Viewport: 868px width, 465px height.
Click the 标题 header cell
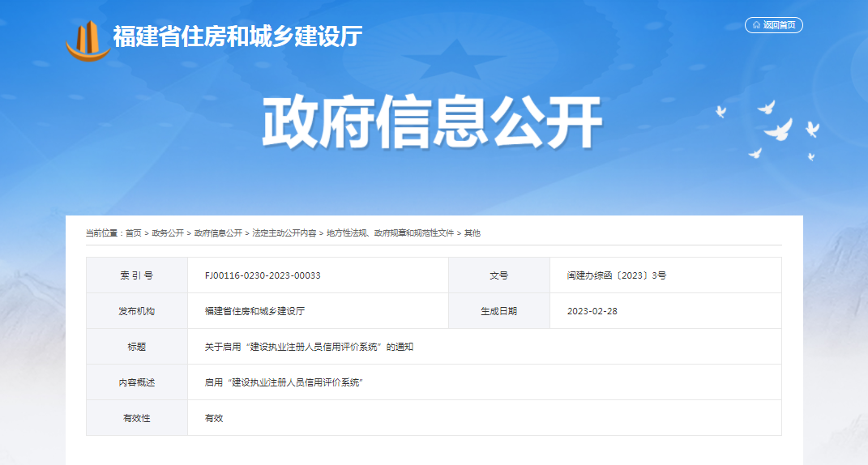tap(137, 347)
